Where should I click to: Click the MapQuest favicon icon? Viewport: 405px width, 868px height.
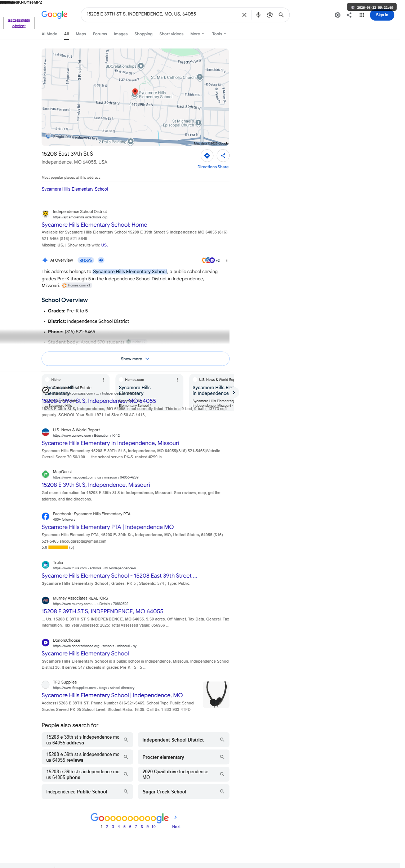tap(45, 474)
